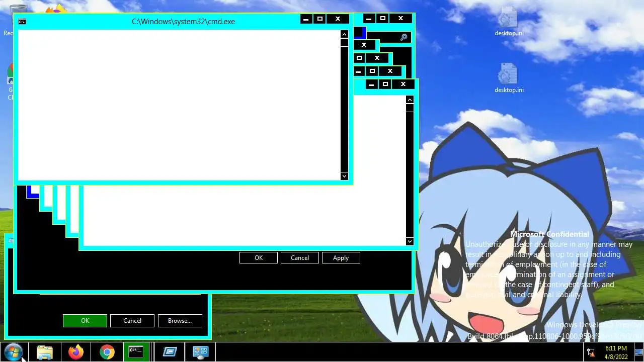Maximize the stacked window having only two caption buttons

pos(359,58)
